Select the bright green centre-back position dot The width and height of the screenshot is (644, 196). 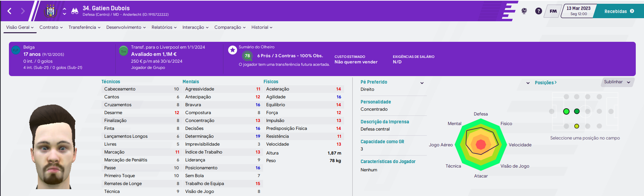(566, 111)
